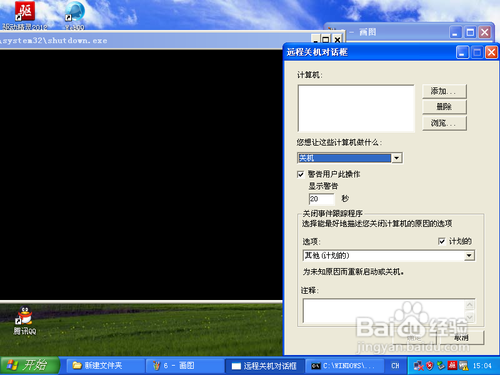Close the 画图 window
500x375 pixels.
(485, 32)
